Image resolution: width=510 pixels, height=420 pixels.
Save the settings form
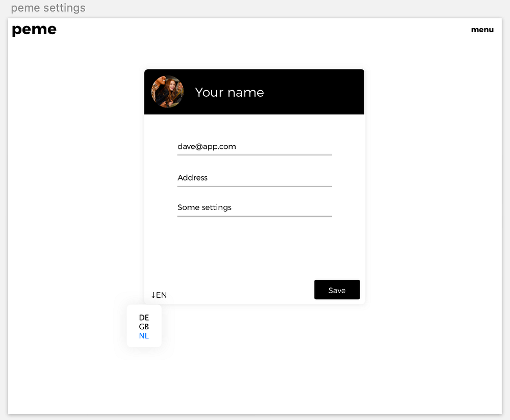pos(337,290)
